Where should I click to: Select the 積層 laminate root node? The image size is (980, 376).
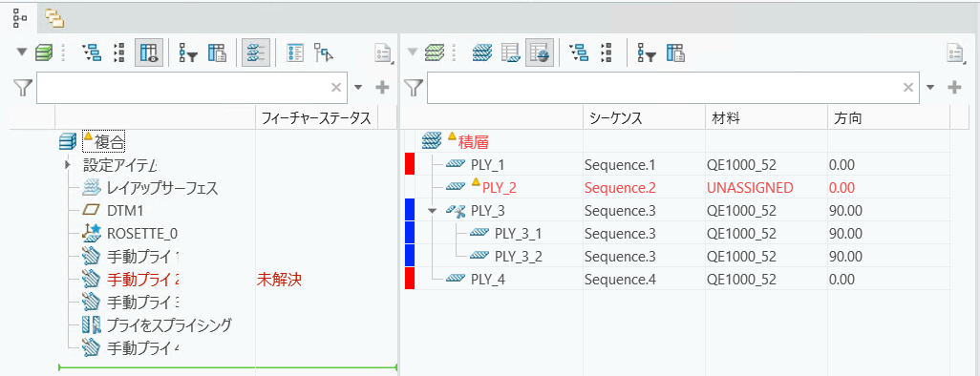(x=474, y=142)
